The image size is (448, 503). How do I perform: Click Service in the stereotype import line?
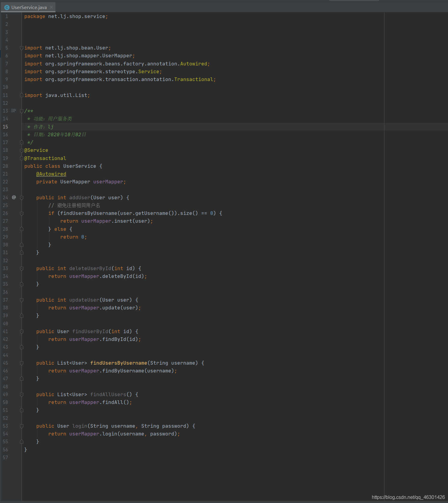(x=148, y=71)
